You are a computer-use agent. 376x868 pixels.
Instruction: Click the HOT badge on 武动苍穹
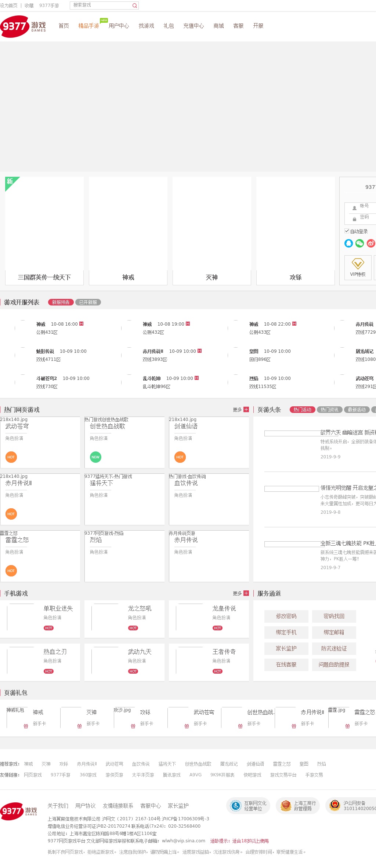coord(11,457)
